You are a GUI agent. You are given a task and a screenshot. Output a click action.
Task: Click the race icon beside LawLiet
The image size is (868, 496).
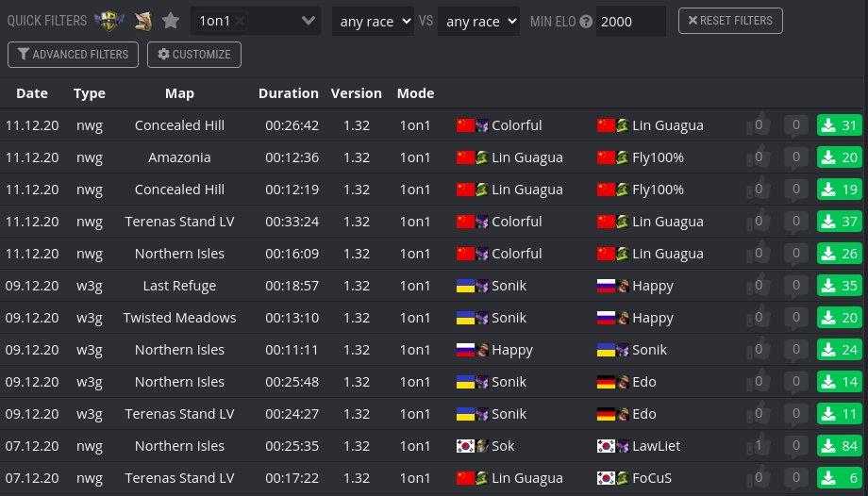click(623, 446)
